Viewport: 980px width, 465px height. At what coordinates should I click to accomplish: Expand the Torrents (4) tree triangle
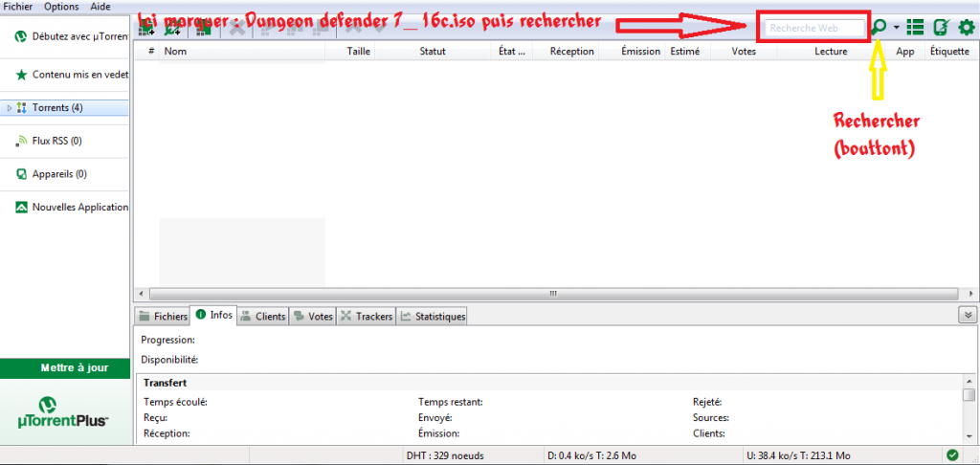coord(10,108)
